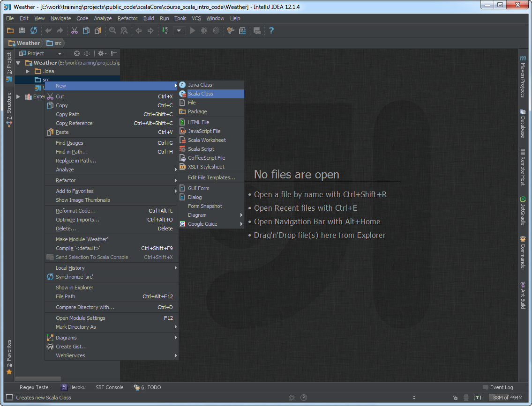The width and height of the screenshot is (532, 406).
Task: Toggle the [T] status bar indicator
Action: pos(477,398)
